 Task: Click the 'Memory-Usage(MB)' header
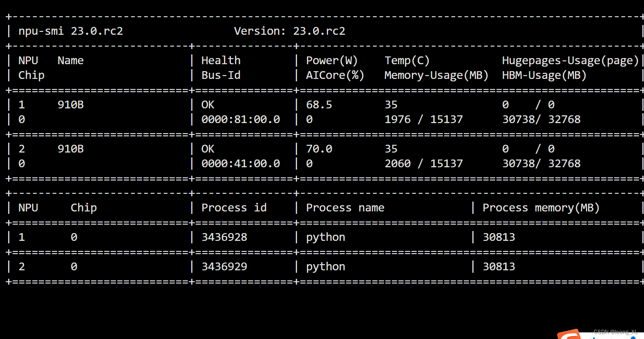436,75
